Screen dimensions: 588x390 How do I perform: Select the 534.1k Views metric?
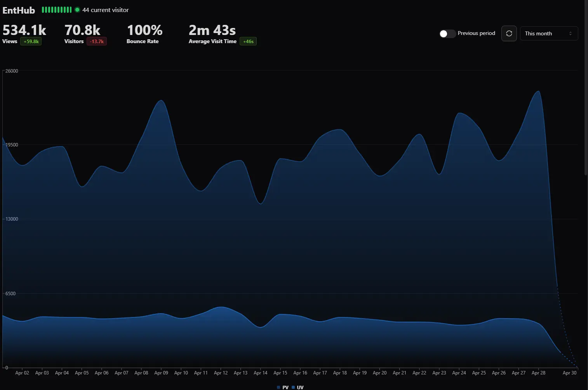pos(24,34)
